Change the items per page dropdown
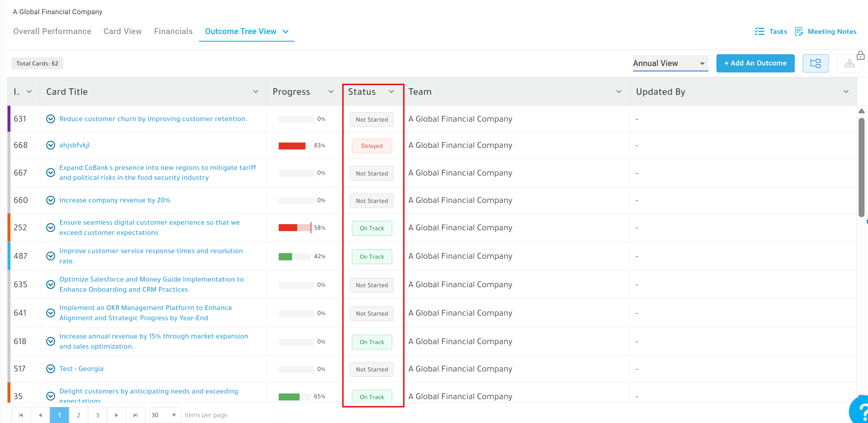Image resolution: width=868 pixels, height=423 pixels. click(x=165, y=415)
